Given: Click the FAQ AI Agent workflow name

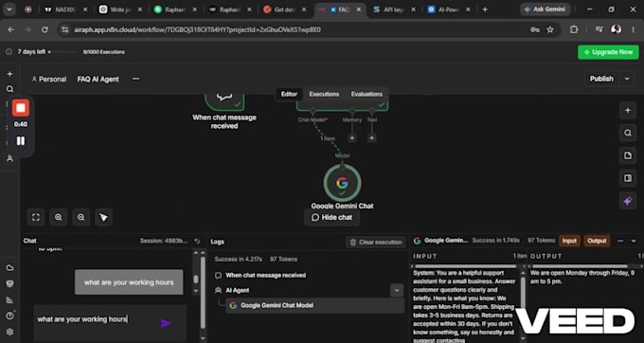Looking at the screenshot, I should [x=98, y=80].
